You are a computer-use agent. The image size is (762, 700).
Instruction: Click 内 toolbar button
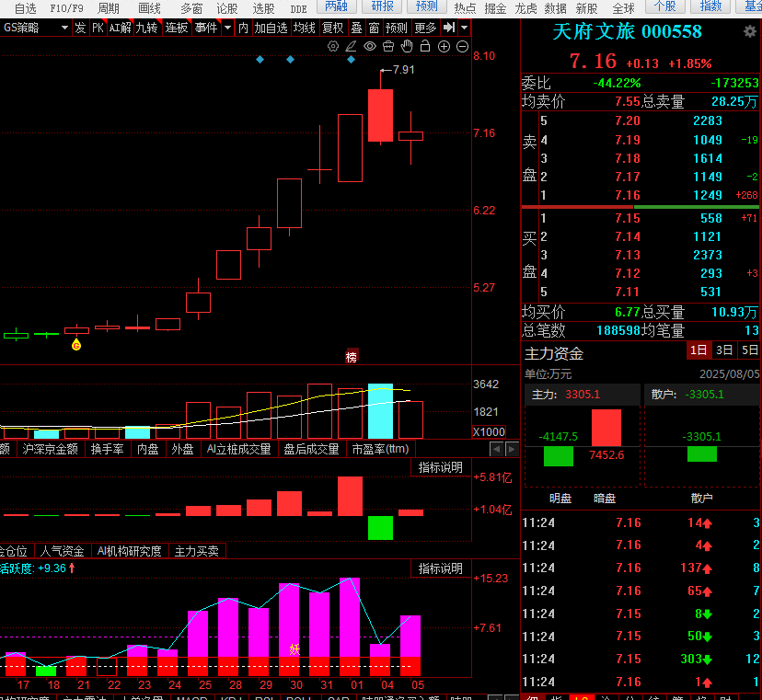pos(243,28)
